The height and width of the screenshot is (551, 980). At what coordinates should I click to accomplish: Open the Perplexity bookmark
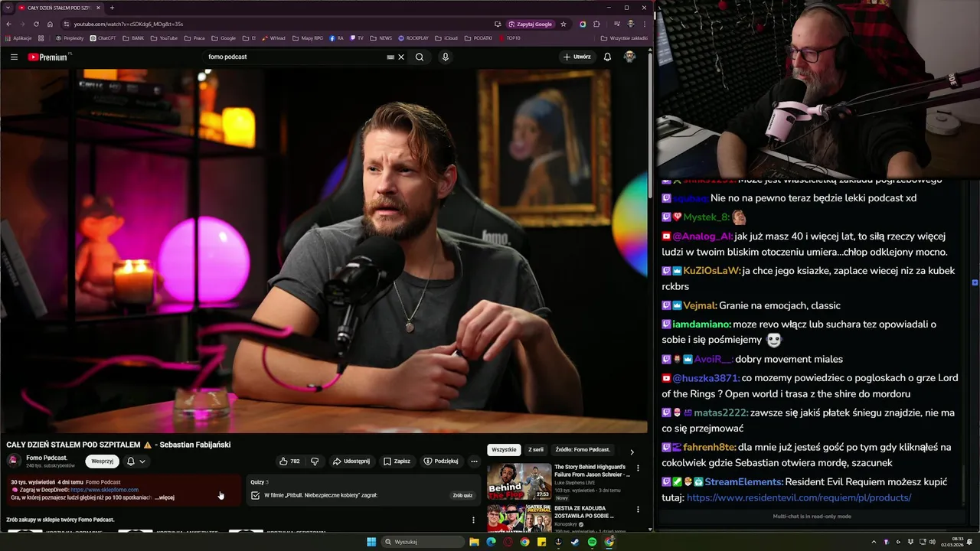(70, 37)
